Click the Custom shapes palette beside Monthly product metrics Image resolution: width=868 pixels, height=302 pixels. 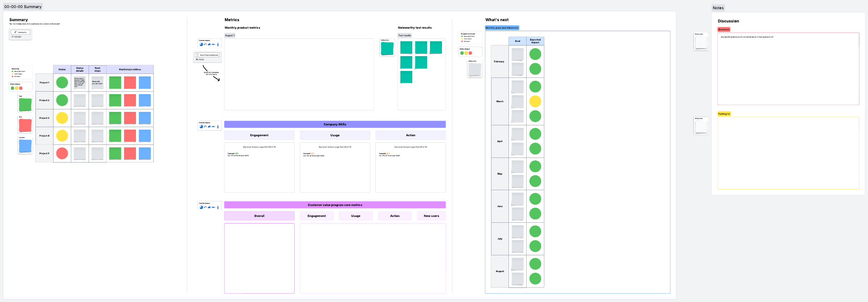coord(209,43)
